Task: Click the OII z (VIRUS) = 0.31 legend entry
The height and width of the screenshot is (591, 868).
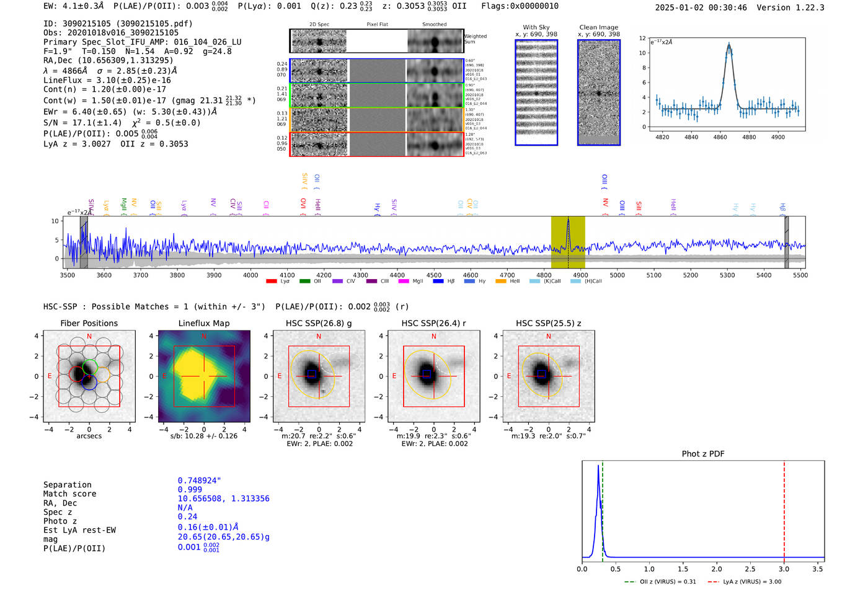Action: pyautogui.click(x=660, y=582)
